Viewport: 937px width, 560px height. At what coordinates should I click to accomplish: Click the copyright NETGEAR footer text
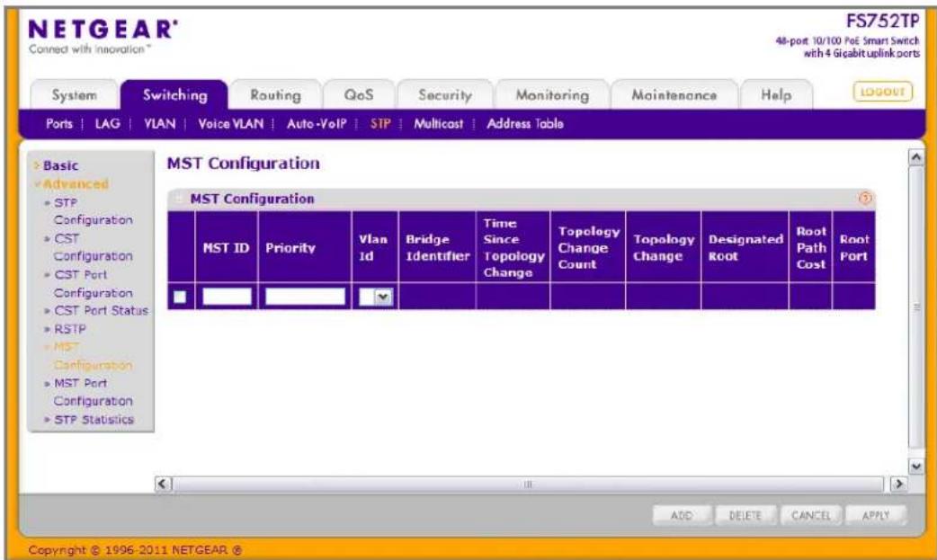point(135,550)
